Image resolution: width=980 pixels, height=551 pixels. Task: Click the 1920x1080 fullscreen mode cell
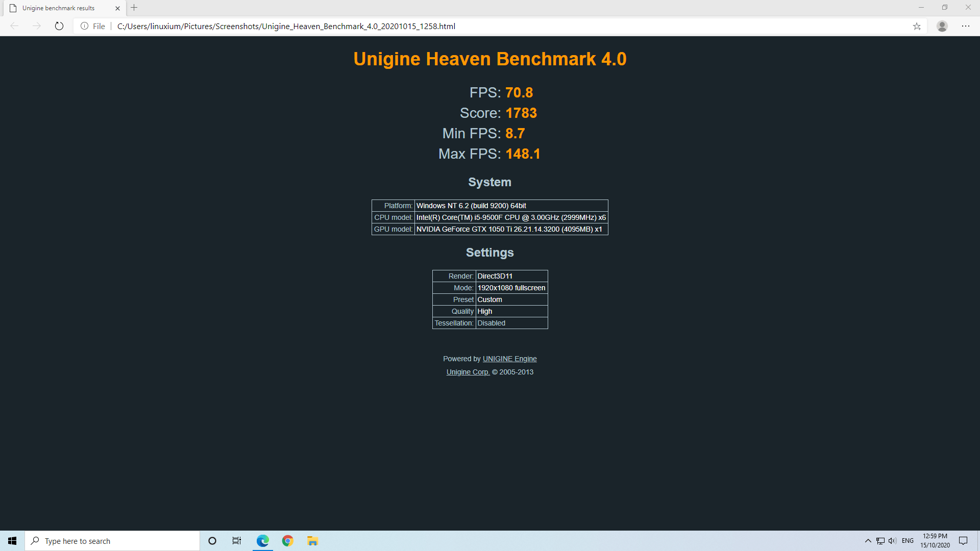pyautogui.click(x=511, y=288)
